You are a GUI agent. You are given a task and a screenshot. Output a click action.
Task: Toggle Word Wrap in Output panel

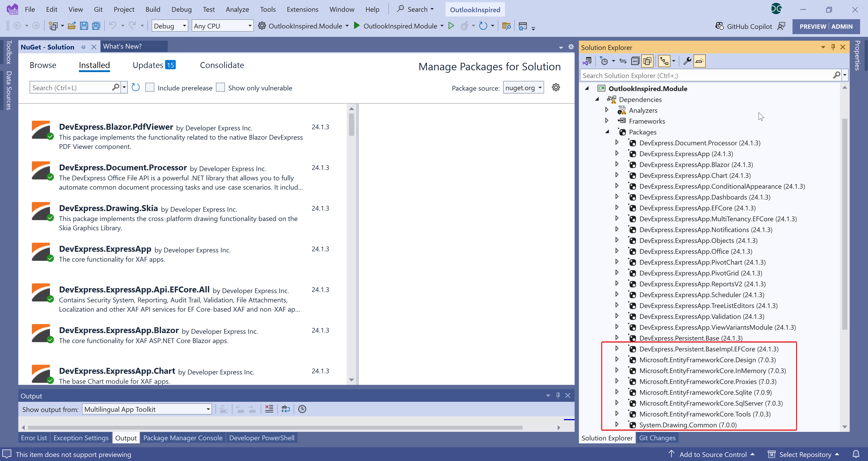pos(285,409)
